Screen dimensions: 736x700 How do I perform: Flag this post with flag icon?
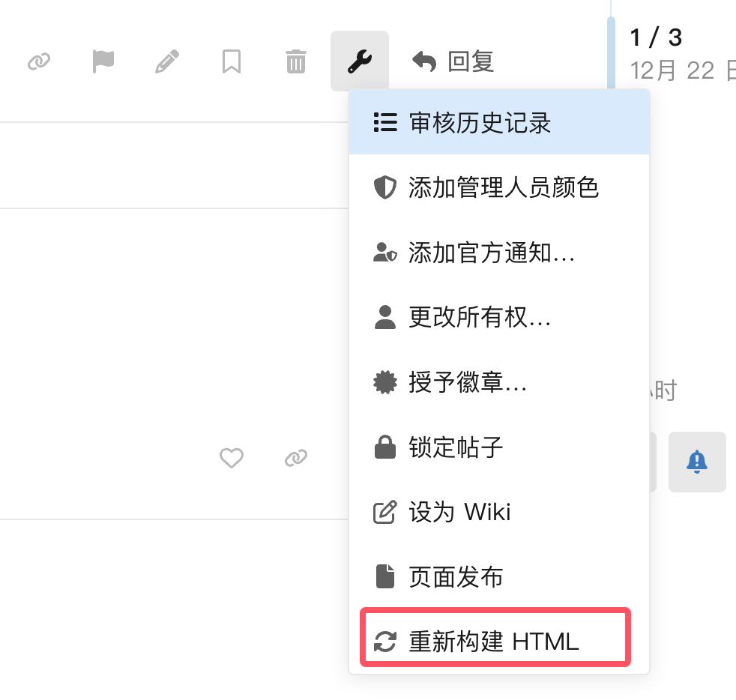coord(103,61)
